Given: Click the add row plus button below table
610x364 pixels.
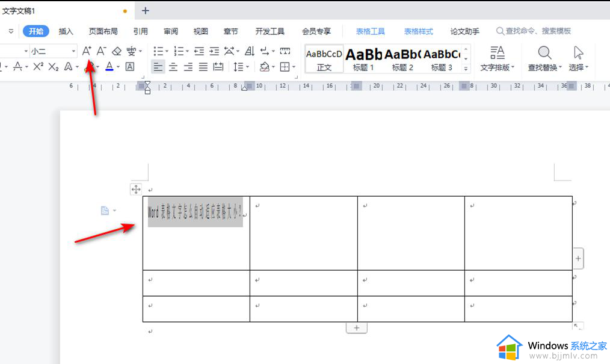Looking at the screenshot, I should pyautogui.click(x=357, y=328).
